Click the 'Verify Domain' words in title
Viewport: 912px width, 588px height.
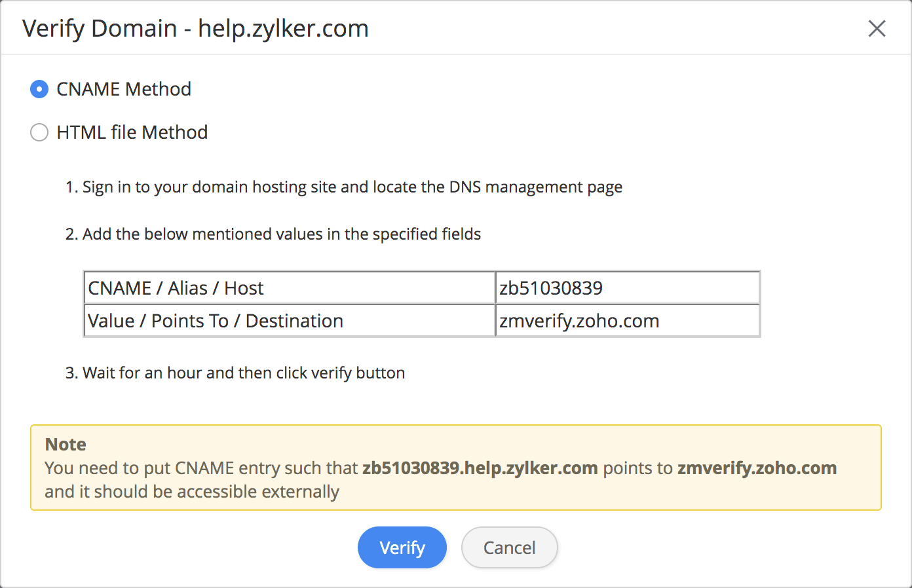(x=100, y=29)
